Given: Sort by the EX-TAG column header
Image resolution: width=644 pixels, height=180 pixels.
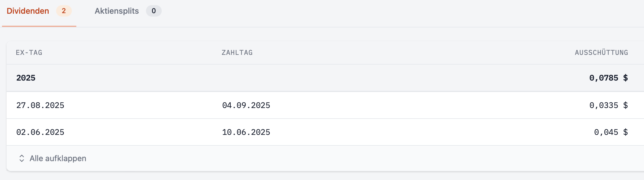Looking at the screenshot, I should point(29,53).
